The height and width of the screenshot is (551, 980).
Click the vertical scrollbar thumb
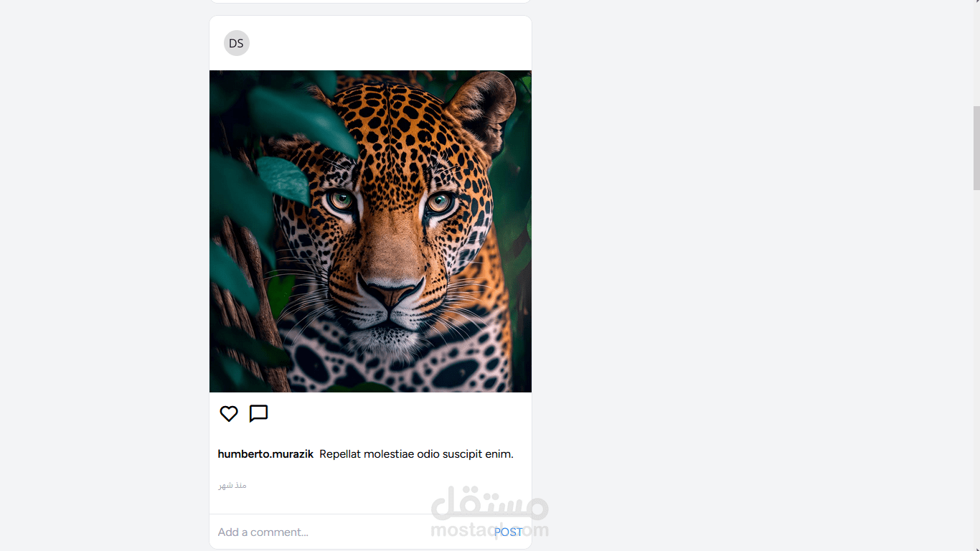(976, 148)
